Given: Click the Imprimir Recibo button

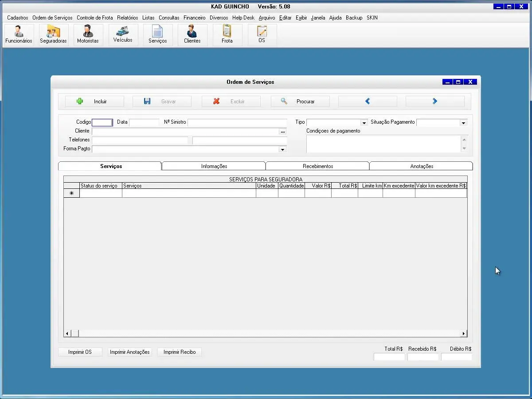Looking at the screenshot, I should click(x=180, y=352).
